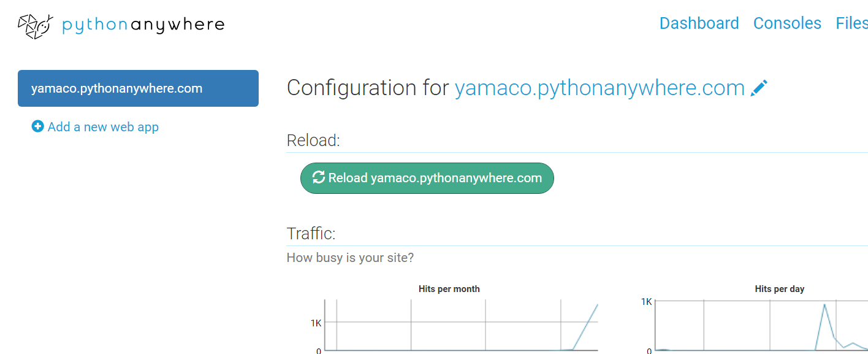This screenshot has height=354, width=868.
Task: Go to the Consoles page
Action: click(787, 23)
